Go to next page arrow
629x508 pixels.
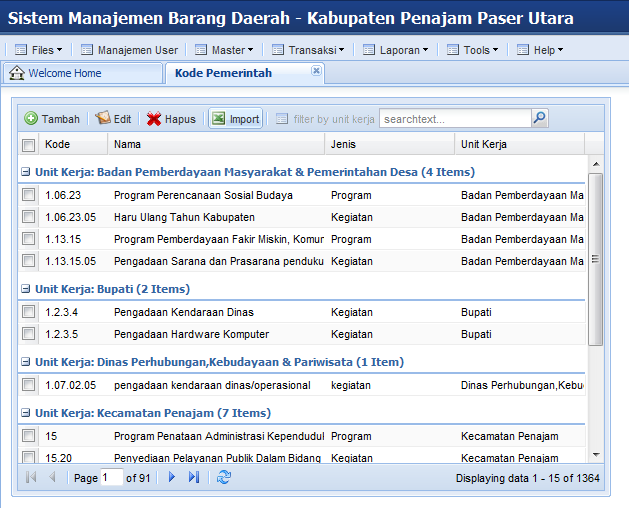[x=172, y=477]
